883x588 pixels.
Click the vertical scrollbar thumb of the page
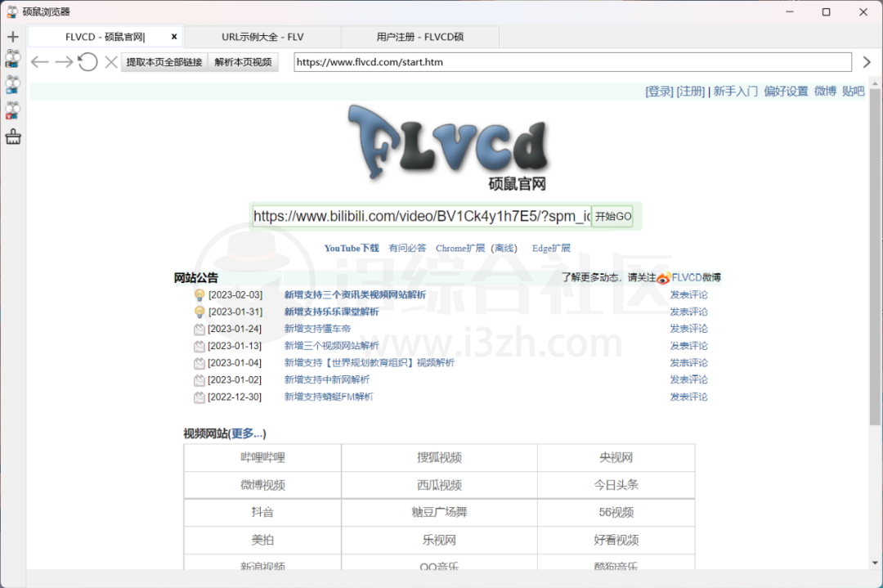point(875,256)
